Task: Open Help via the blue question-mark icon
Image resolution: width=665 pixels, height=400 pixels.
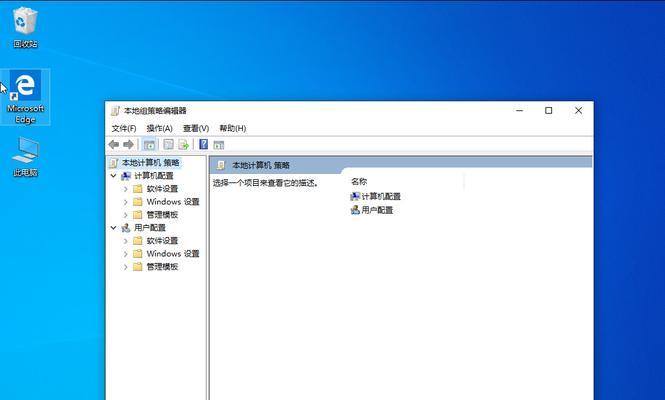Action: (x=204, y=144)
